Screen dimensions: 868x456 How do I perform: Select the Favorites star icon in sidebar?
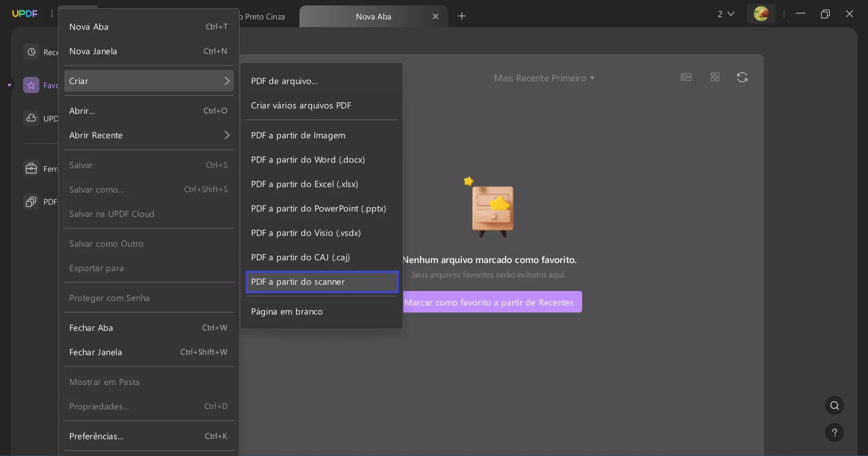coord(31,85)
